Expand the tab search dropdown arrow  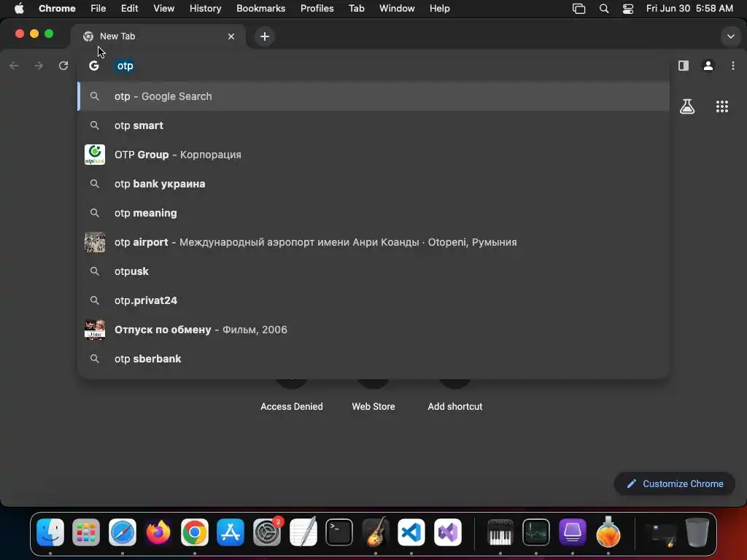(x=730, y=36)
